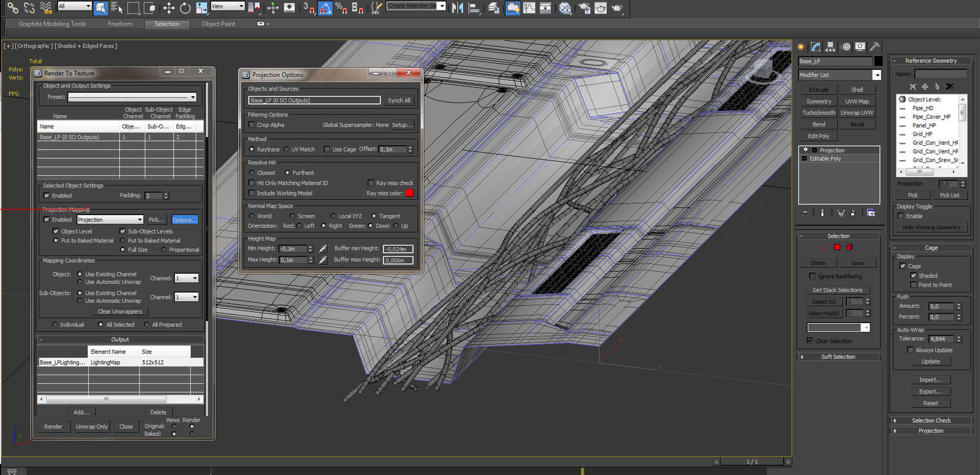Toggle the Angle Snap button

(x=325, y=7)
